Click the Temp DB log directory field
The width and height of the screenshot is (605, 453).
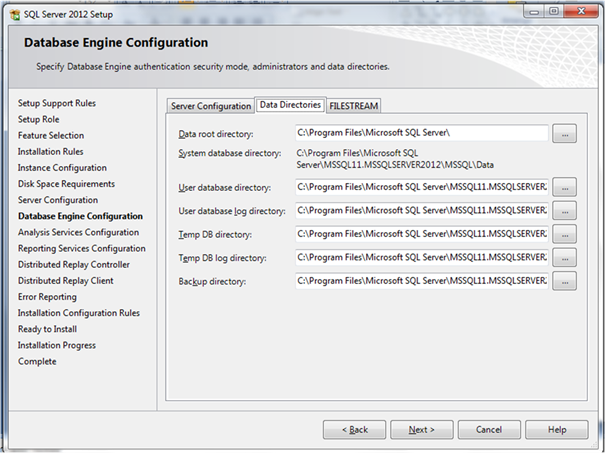tap(422, 257)
